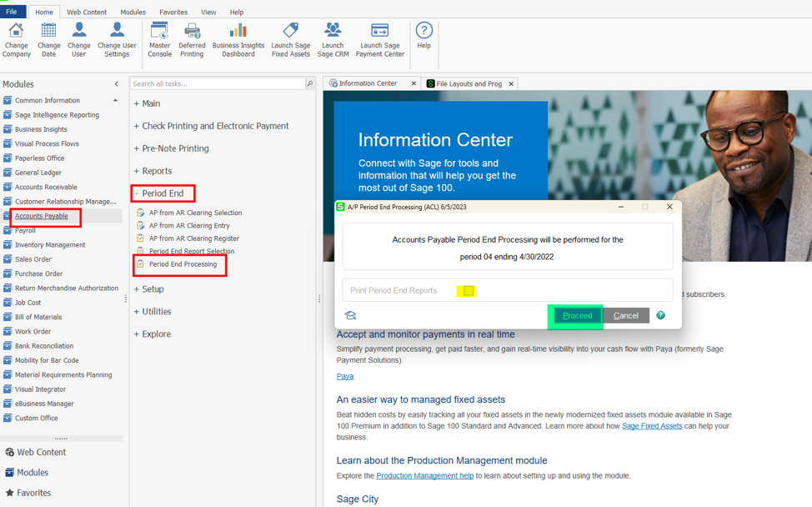Image resolution: width=812 pixels, height=507 pixels.
Task: Click the task search magnifier icon
Action: point(309,83)
